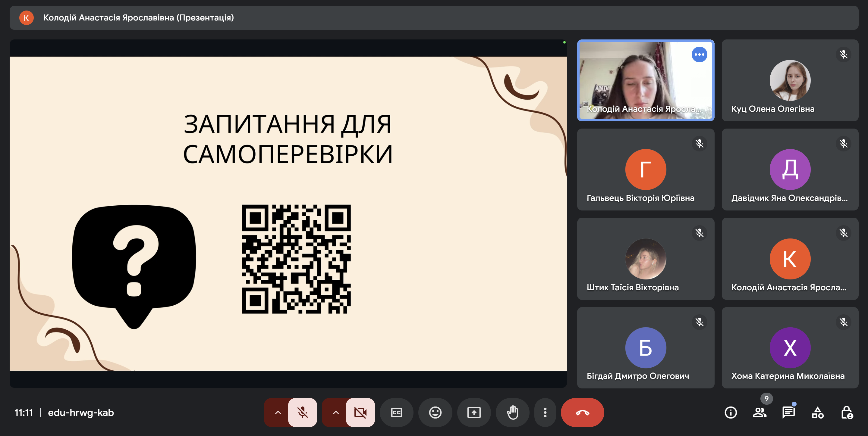Image resolution: width=868 pixels, height=436 pixels.
Task: Select Колодій Анастасія live video tile
Action: pyautogui.click(x=646, y=80)
